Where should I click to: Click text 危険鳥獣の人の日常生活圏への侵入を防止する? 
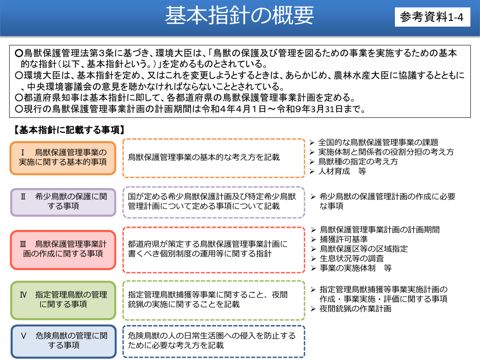(212, 336)
